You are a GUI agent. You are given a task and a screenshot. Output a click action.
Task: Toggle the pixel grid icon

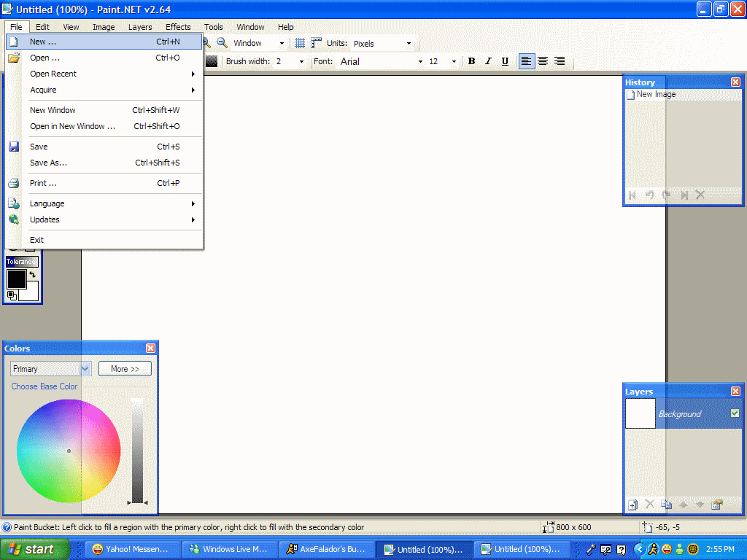300,43
